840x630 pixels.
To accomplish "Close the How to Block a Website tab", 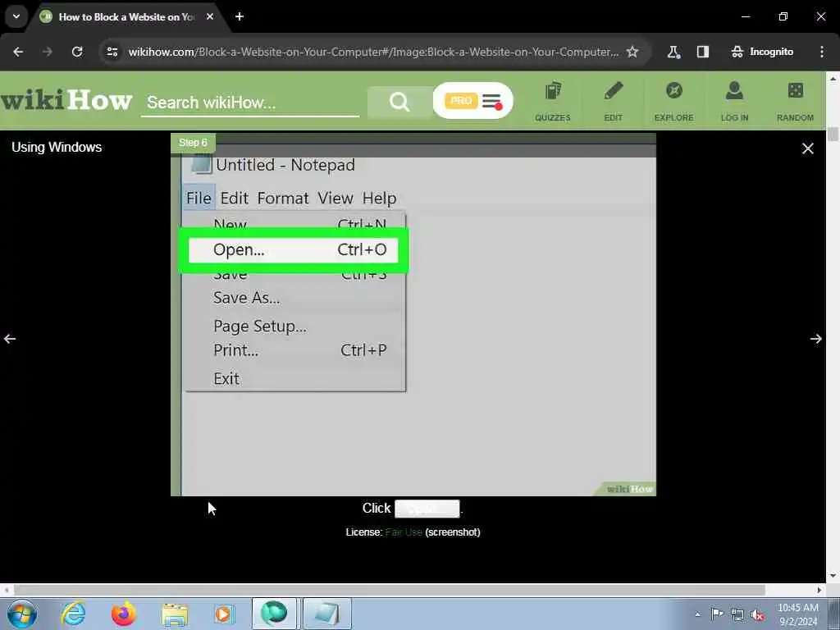I will coord(210,16).
